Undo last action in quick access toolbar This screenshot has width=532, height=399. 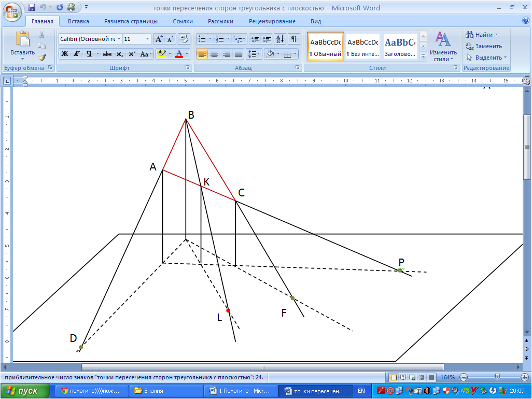[43, 7]
